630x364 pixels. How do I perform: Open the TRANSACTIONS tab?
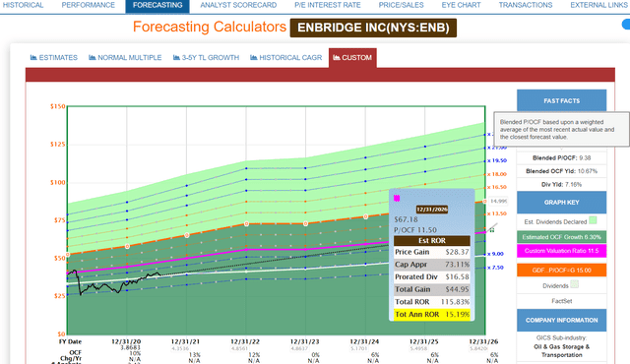click(x=526, y=5)
